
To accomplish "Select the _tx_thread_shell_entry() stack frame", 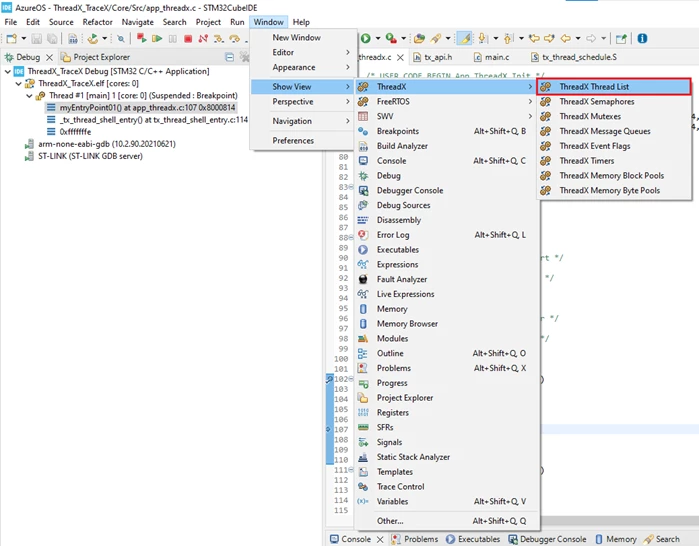I will pos(148,119).
